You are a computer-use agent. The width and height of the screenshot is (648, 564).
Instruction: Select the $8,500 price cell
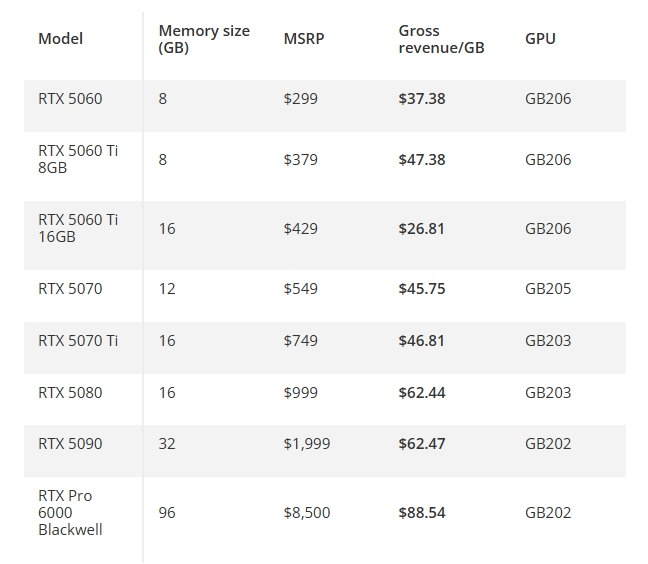tap(307, 513)
